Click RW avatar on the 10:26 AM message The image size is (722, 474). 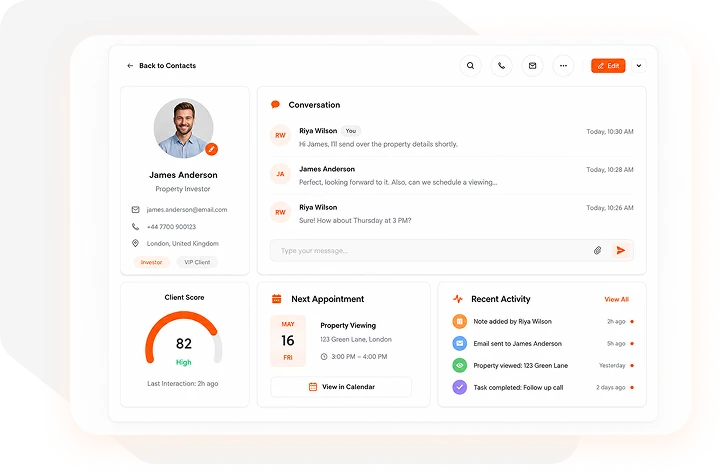click(x=280, y=212)
